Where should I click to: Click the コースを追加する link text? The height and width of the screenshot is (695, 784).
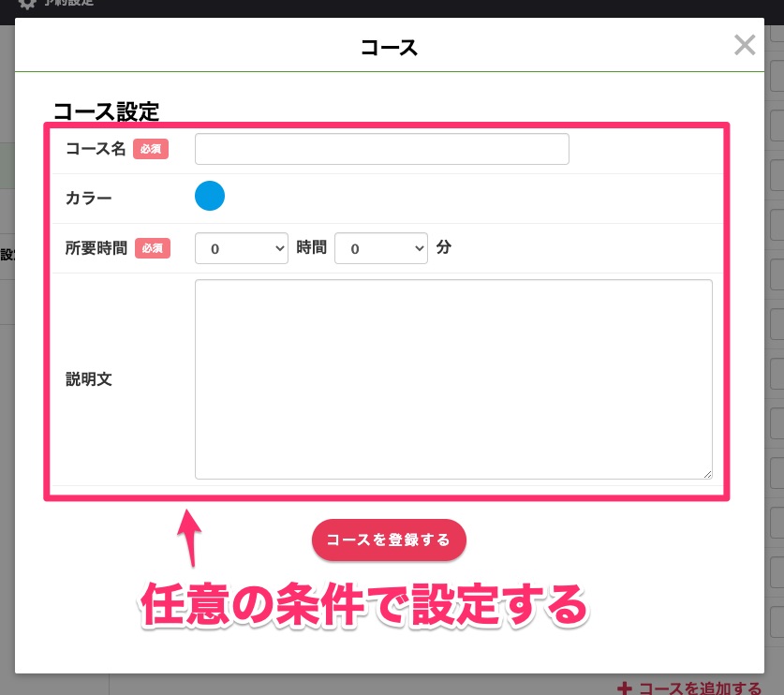[x=700, y=688]
